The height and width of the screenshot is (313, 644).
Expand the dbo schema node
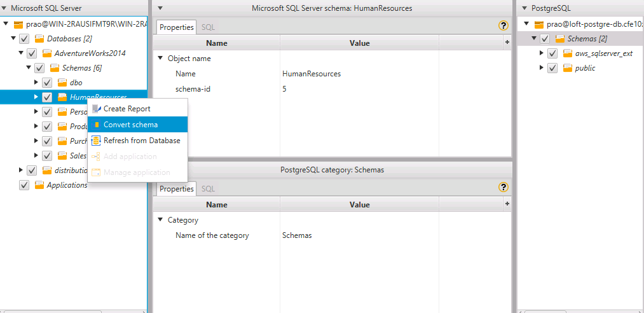coord(36,82)
